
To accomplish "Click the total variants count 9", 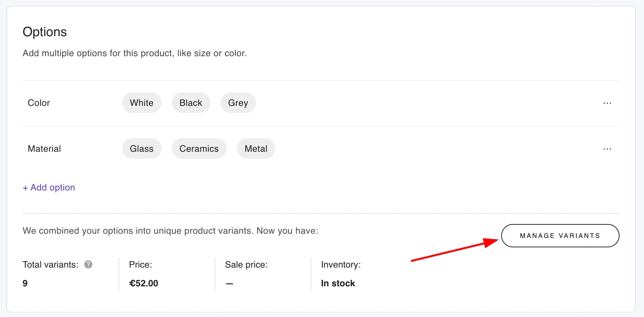I will [x=25, y=283].
